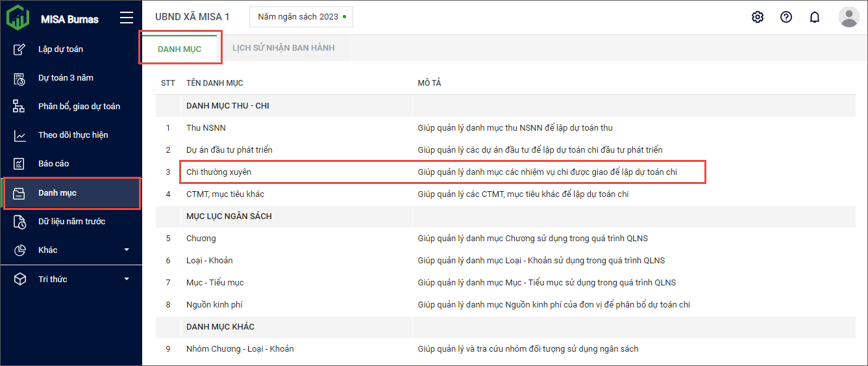Select Dữ liệu năm trước in sidebar

(x=71, y=222)
